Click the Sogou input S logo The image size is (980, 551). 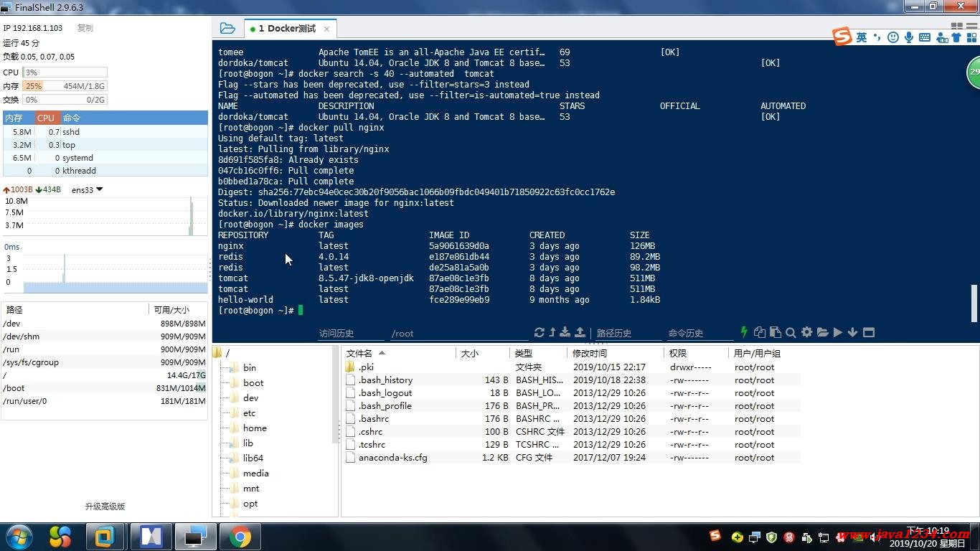pos(842,37)
